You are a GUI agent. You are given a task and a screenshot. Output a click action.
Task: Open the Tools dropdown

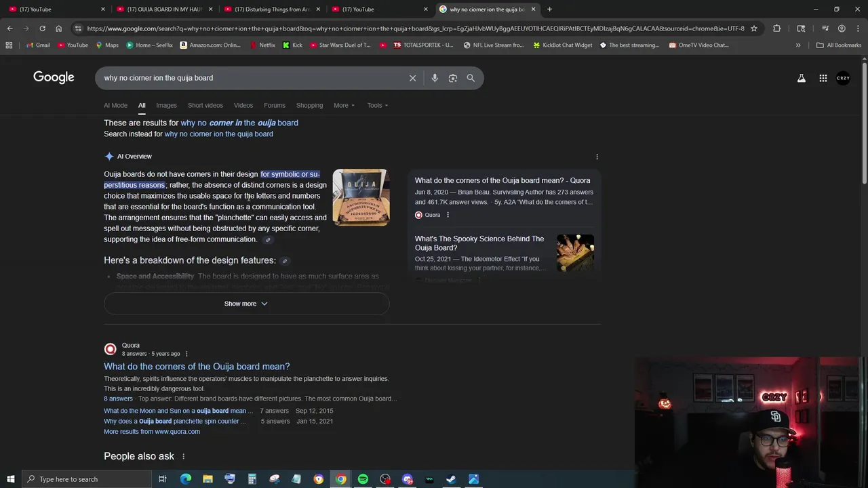coord(378,106)
